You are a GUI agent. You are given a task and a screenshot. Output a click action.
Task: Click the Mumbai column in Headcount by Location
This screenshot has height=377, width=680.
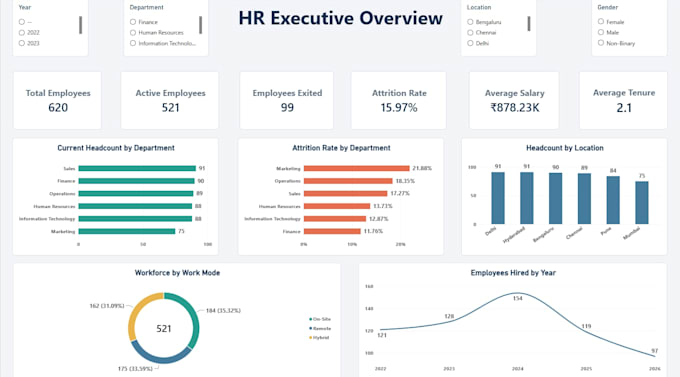[642, 203]
